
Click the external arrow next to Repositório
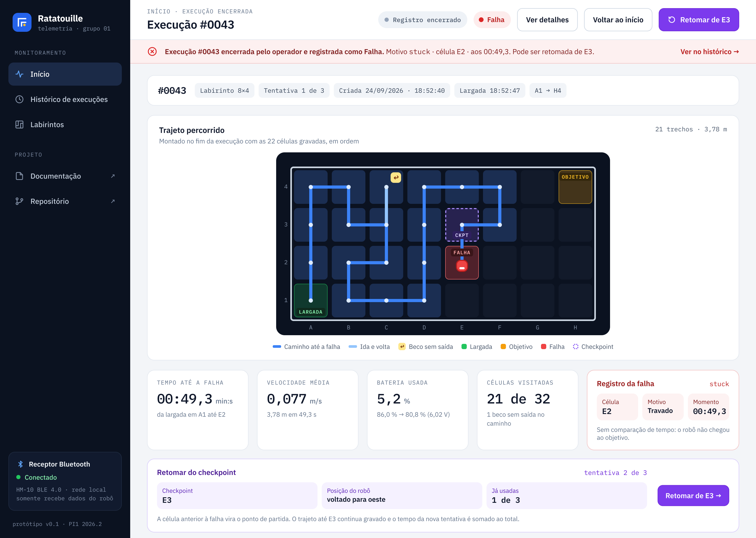tap(113, 201)
